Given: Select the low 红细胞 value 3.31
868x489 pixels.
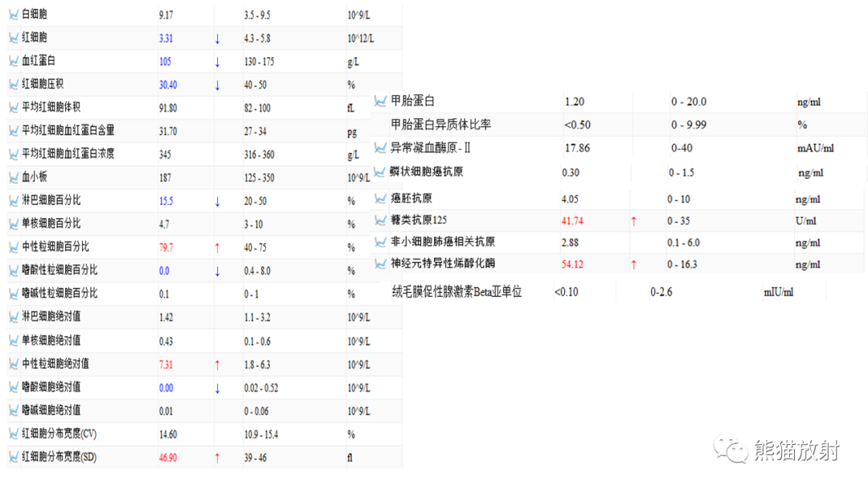Looking at the screenshot, I should coord(166,39).
